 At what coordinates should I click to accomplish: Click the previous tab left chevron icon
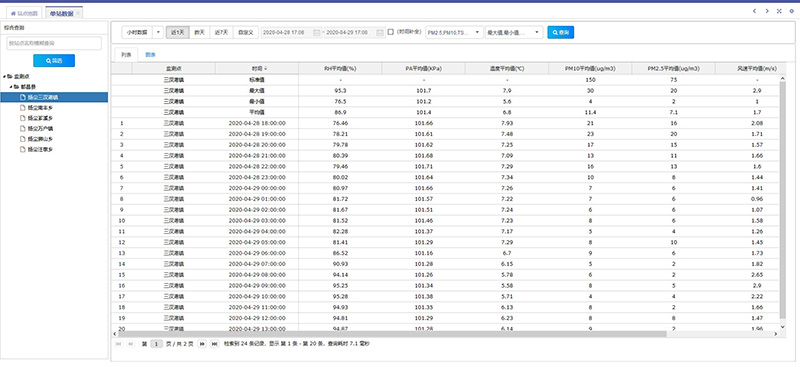pyautogui.click(x=754, y=11)
